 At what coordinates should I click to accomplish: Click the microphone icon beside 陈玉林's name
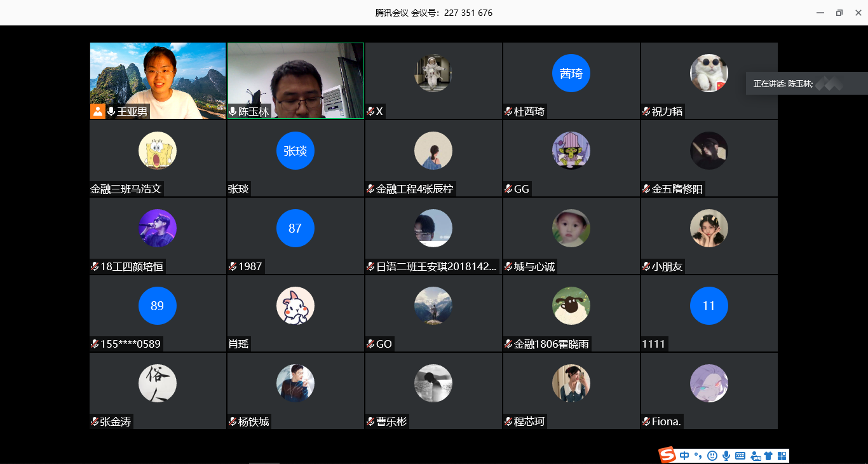[x=233, y=112]
